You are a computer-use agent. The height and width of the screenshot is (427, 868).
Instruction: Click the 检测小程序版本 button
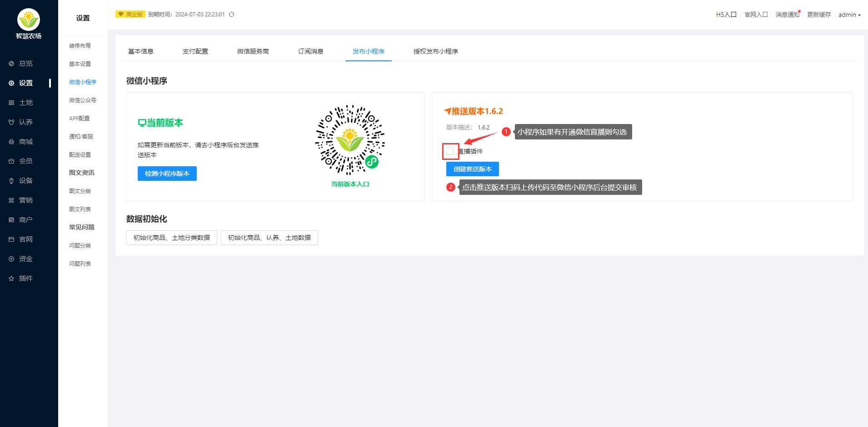tap(167, 174)
